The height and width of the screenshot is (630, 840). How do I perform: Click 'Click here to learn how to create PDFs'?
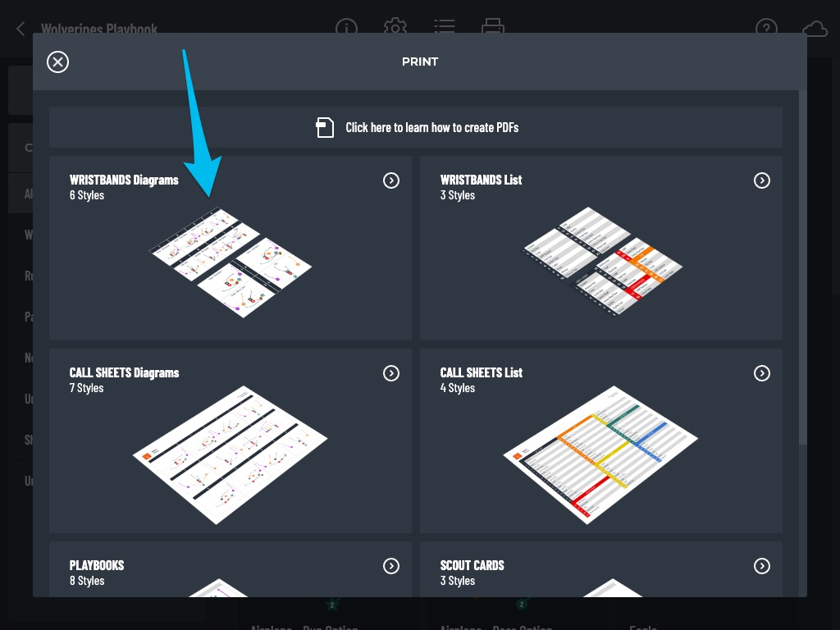[x=431, y=127]
